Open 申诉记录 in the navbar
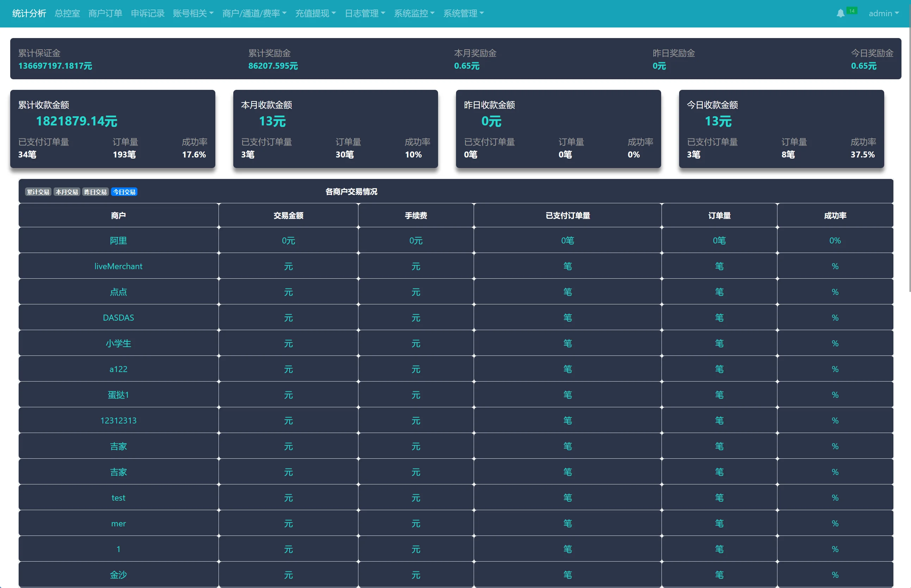The height and width of the screenshot is (588, 911). (x=147, y=14)
